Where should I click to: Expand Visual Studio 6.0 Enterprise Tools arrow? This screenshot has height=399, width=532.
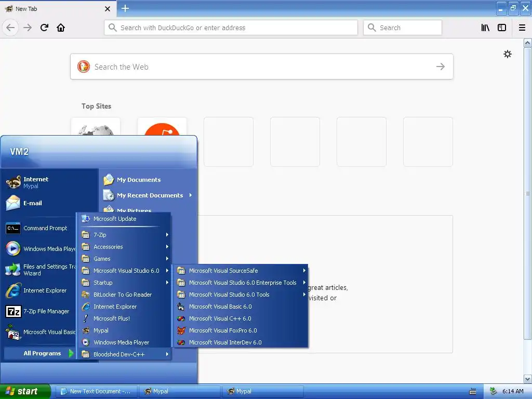click(x=304, y=282)
